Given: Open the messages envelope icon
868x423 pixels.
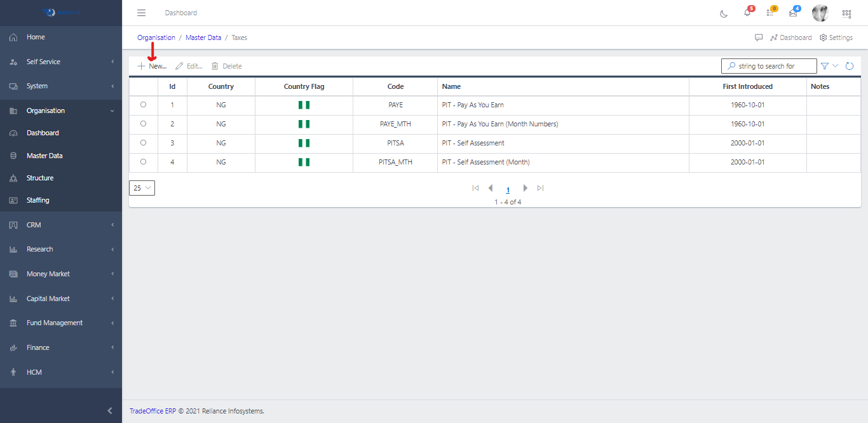Looking at the screenshot, I should click(x=793, y=13).
